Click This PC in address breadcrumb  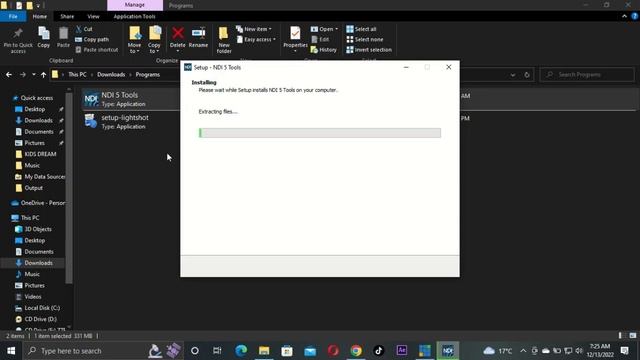(x=77, y=75)
